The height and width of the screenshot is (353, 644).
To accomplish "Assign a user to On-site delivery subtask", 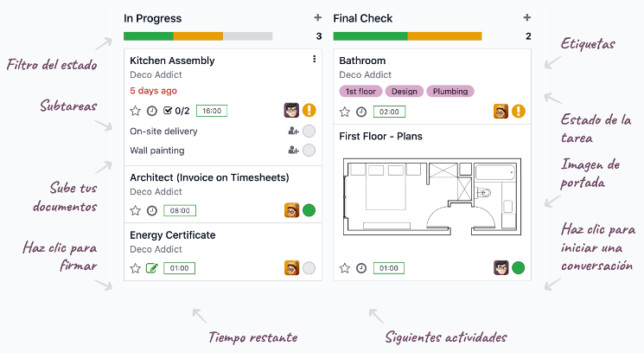I will tap(293, 132).
